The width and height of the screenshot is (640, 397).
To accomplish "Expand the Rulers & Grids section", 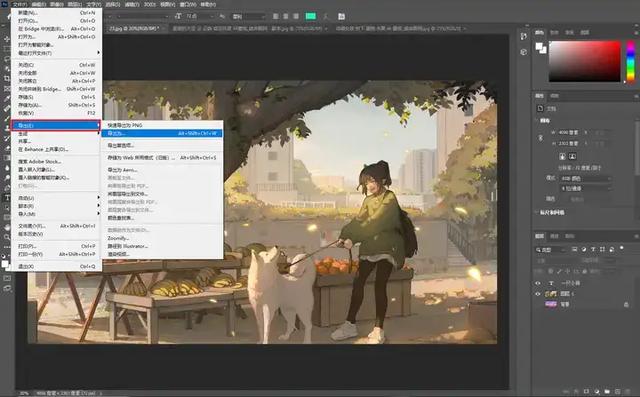I will click(536, 213).
